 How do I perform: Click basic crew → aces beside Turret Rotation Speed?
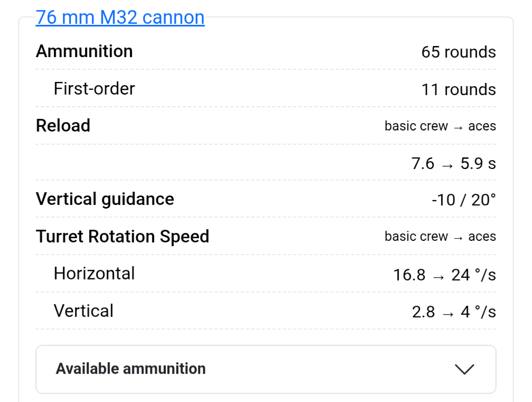(x=440, y=237)
